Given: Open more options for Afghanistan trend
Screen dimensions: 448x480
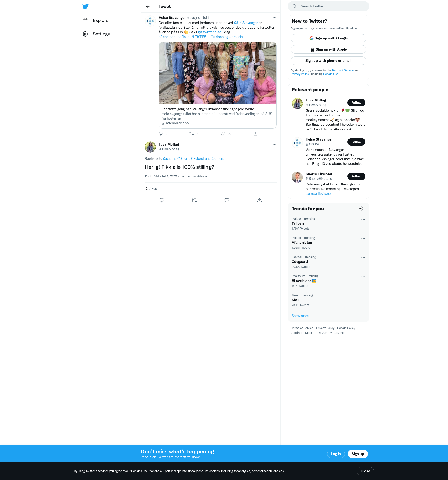Looking at the screenshot, I should click(363, 239).
